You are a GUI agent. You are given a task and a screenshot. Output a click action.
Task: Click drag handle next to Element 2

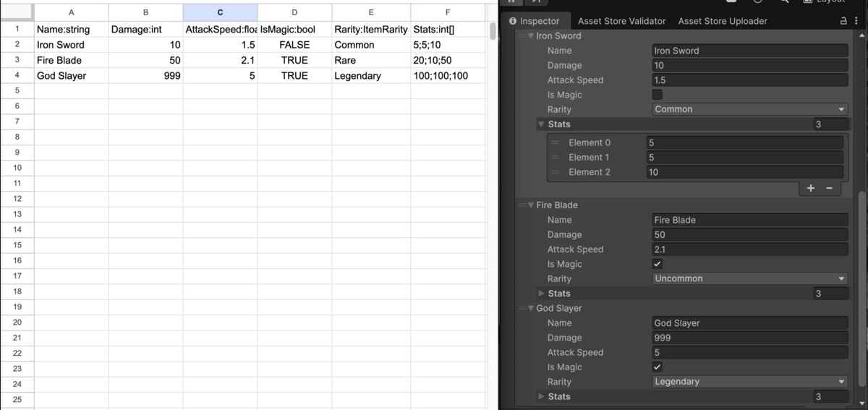(x=556, y=172)
